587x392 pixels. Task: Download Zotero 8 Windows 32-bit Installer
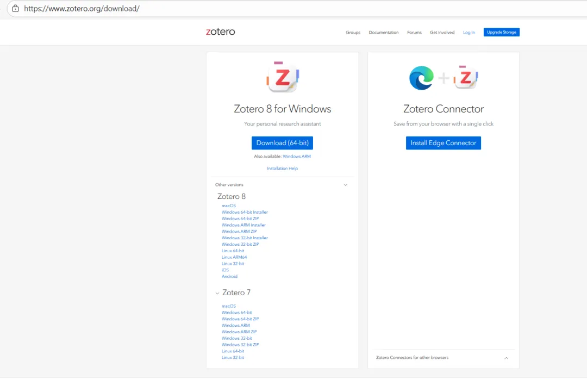click(245, 238)
